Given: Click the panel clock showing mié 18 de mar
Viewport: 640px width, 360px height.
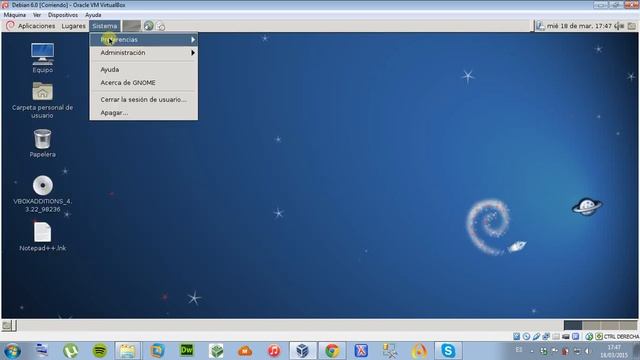Looking at the screenshot, I should [x=579, y=26].
